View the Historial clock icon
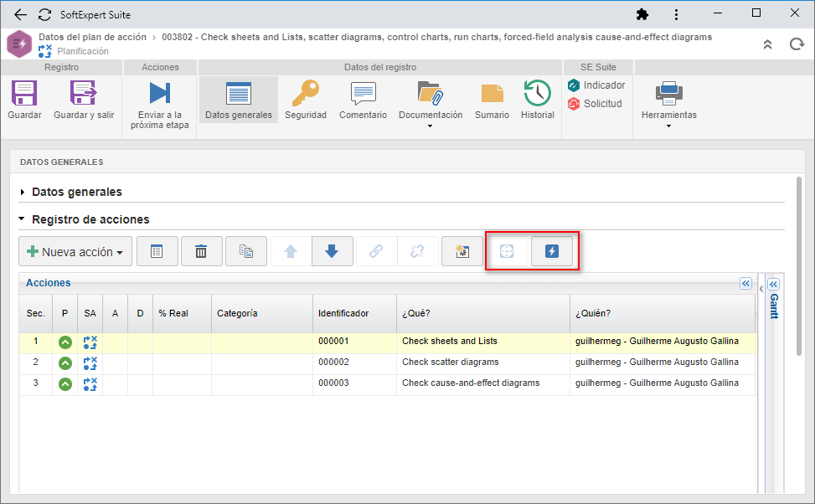The width and height of the screenshot is (815, 504). pos(538,93)
